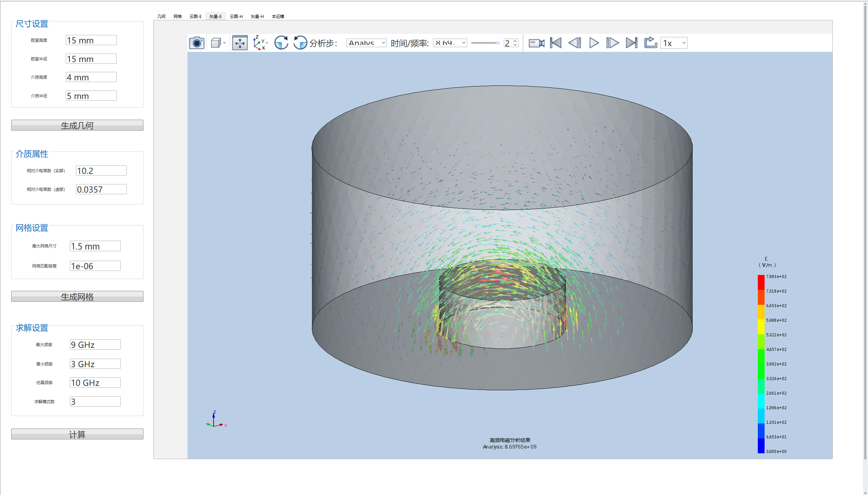Click the permittivity imaginary field 0.0357

point(101,190)
